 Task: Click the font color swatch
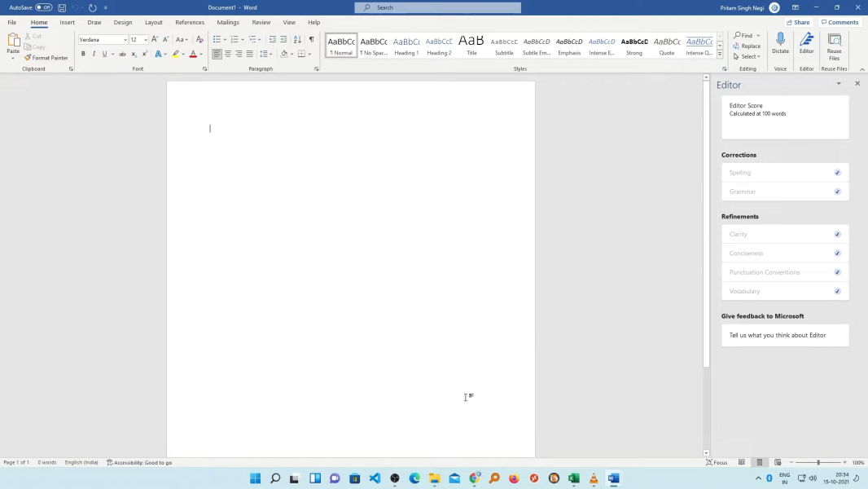193,54
